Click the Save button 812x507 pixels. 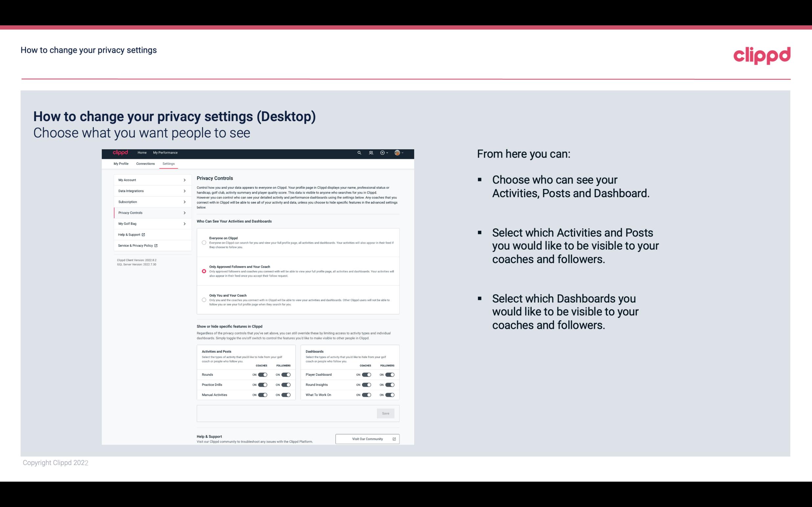[x=386, y=413]
